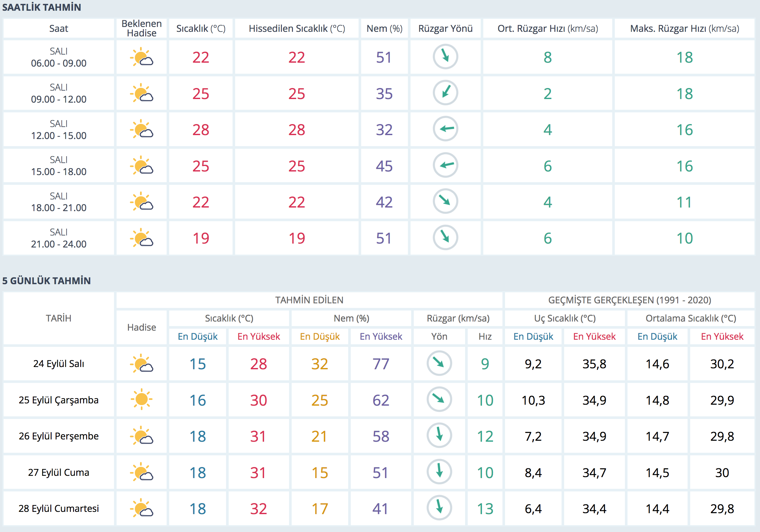Click the 24 Eylül Salı date cell
This screenshot has width=760, height=532.
tap(58, 363)
